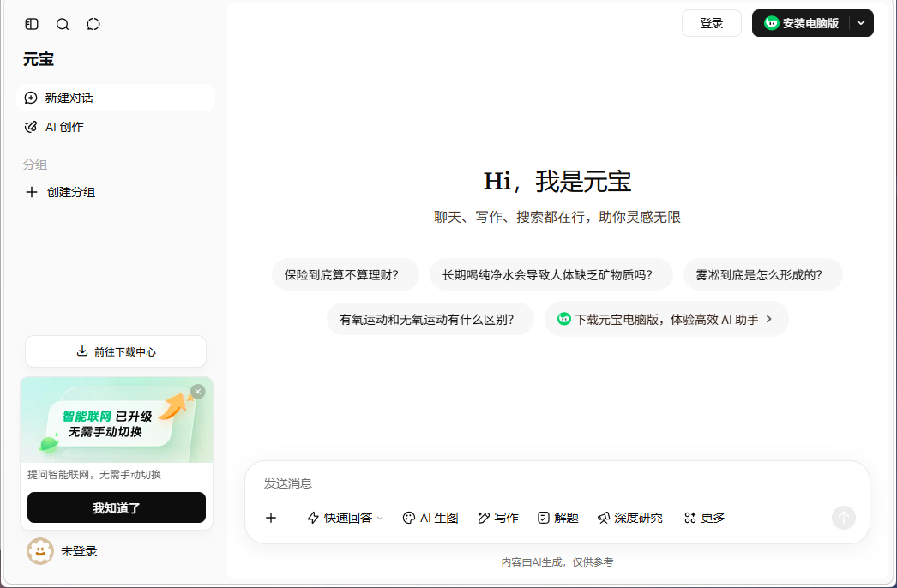Screen dimensions: 897x588
Task: Select suggestion 有氧运动和无氧运动有什么区别?
Action: (x=430, y=319)
